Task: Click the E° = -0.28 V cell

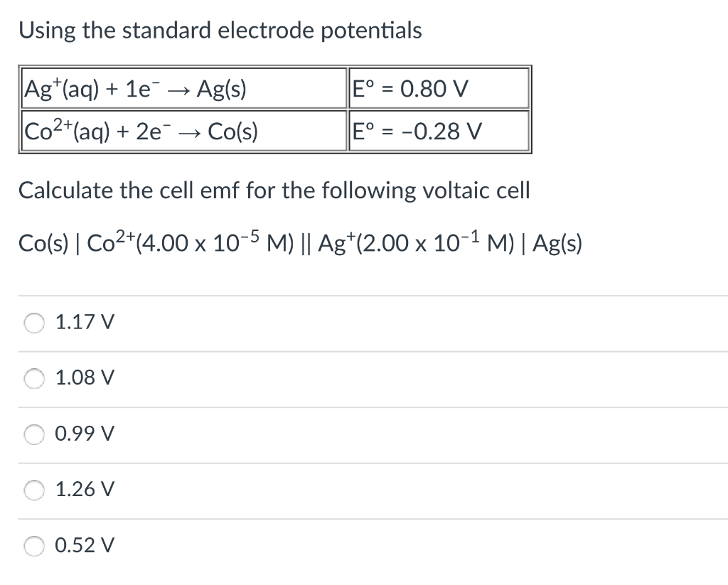Action: tap(439, 130)
